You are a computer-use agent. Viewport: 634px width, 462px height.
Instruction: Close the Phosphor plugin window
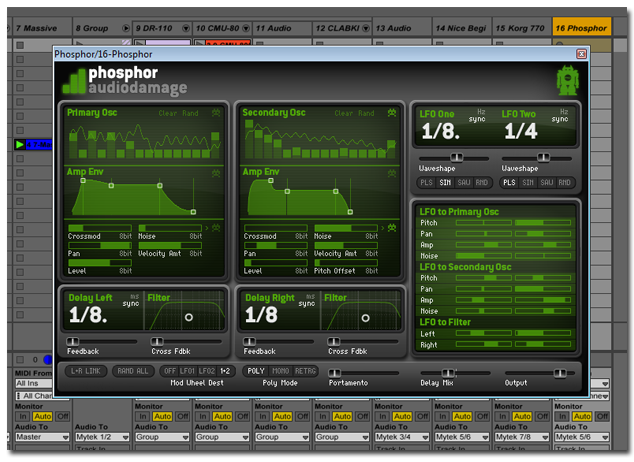pos(581,54)
